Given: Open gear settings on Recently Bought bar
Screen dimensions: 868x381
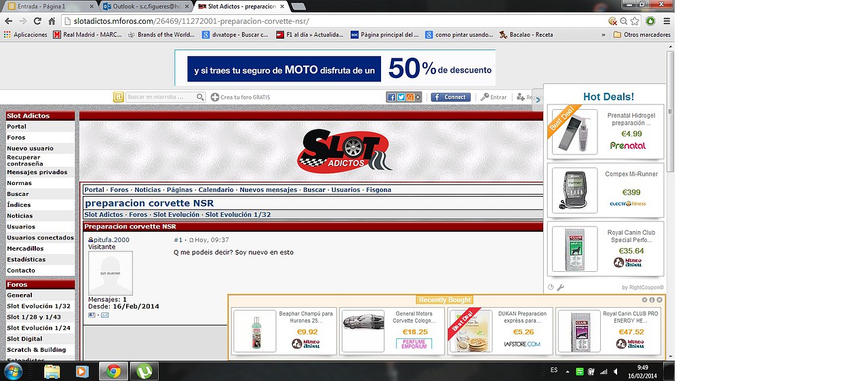Looking at the screenshot, I should point(644,300).
